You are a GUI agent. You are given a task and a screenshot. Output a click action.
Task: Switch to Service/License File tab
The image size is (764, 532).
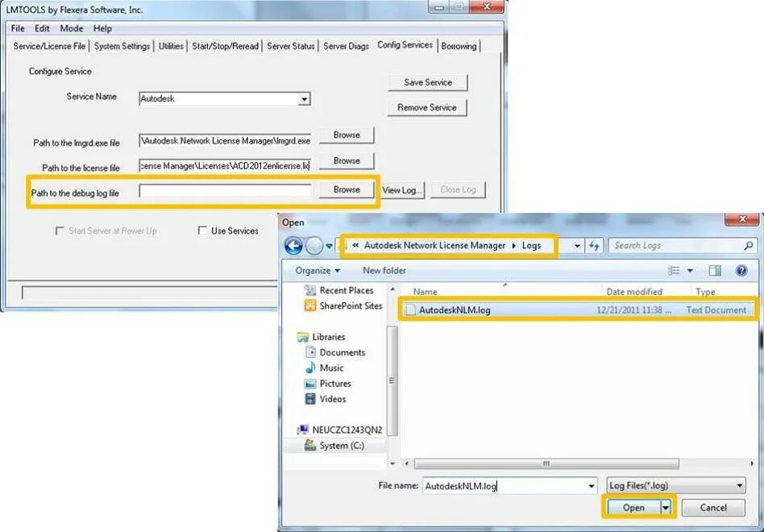tap(49, 46)
